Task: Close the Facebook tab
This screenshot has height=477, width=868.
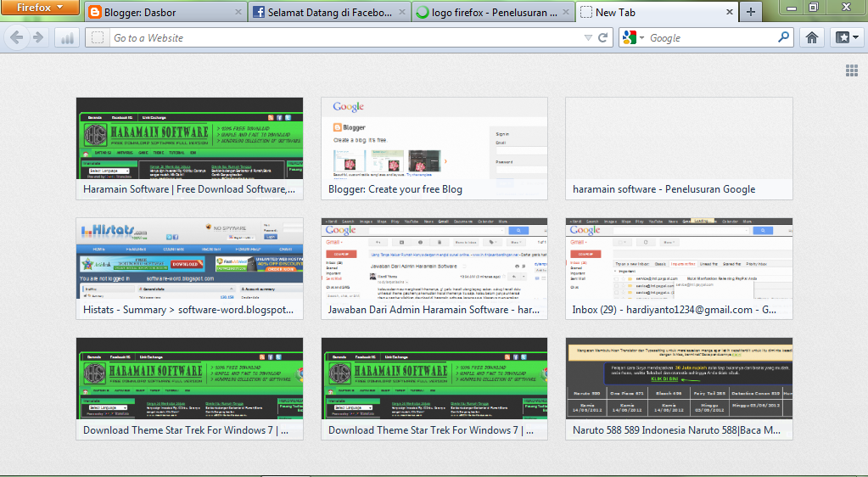Action: (x=402, y=12)
